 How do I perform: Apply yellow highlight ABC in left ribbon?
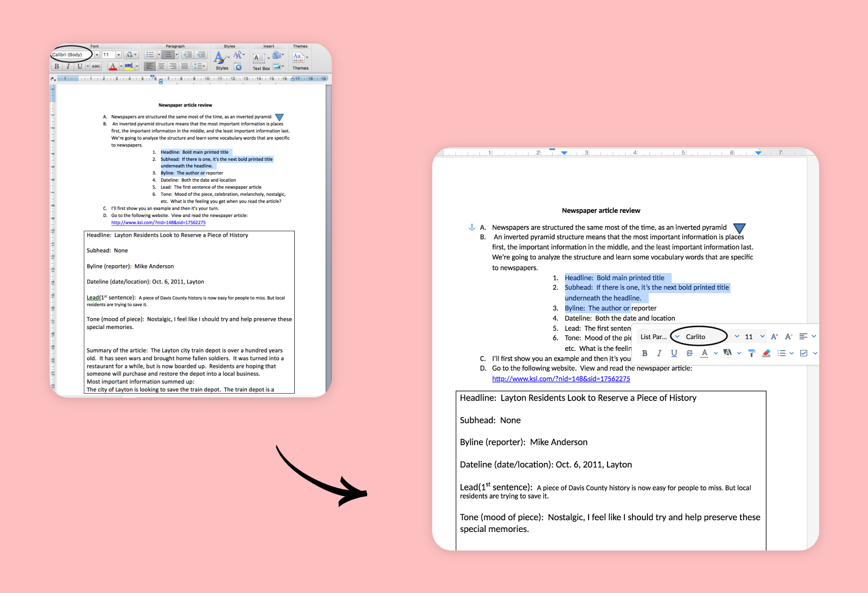129,66
